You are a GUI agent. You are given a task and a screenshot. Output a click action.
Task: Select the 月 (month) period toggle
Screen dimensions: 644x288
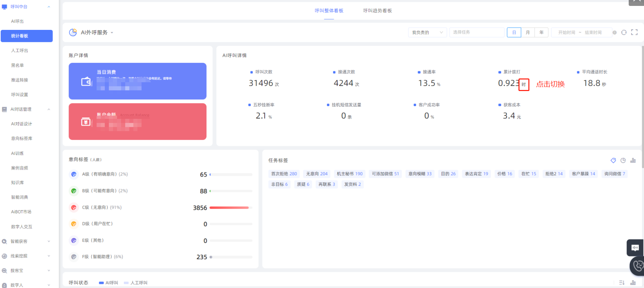(528, 32)
